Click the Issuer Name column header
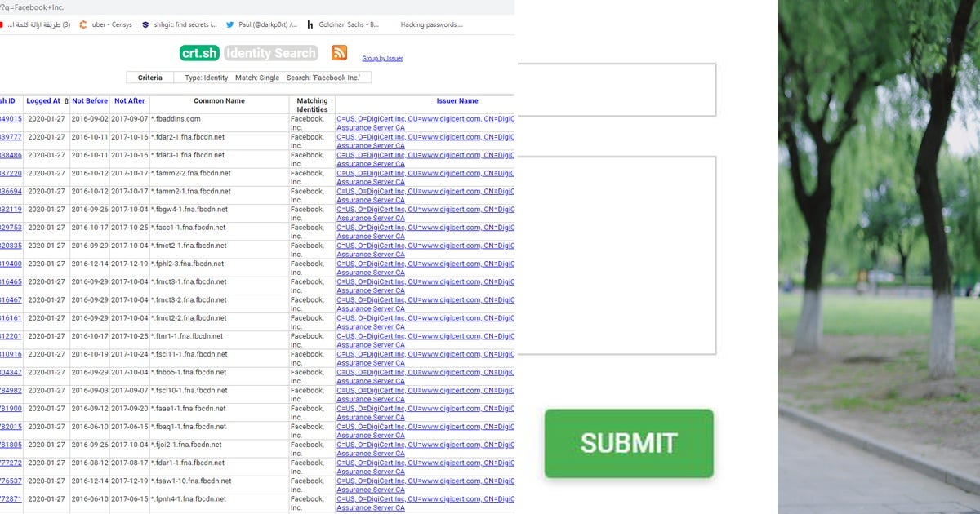 pos(457,100)
